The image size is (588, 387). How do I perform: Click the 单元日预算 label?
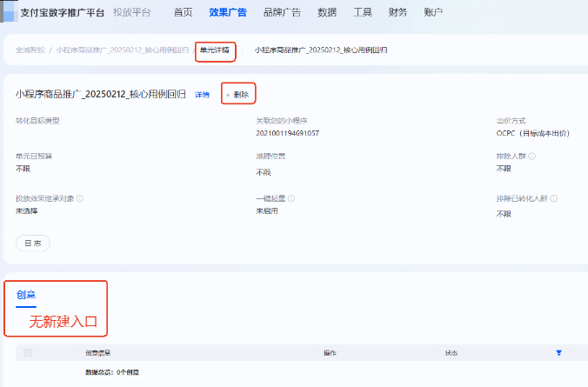tap(34, 156)
